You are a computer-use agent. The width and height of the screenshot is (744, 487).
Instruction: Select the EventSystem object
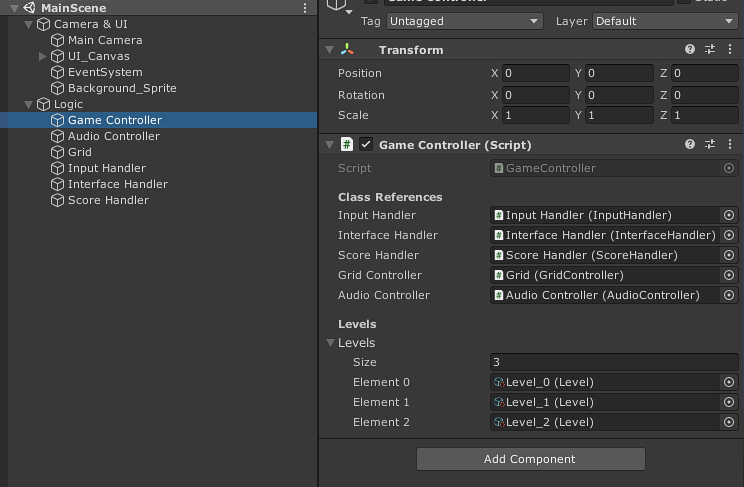105,72
